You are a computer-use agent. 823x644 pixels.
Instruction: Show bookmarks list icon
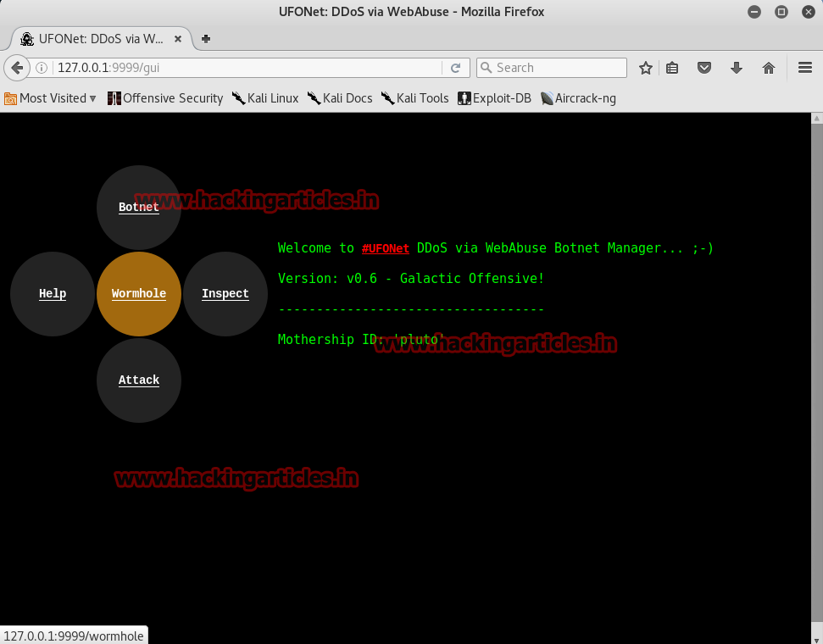click(x=672, y=68)
